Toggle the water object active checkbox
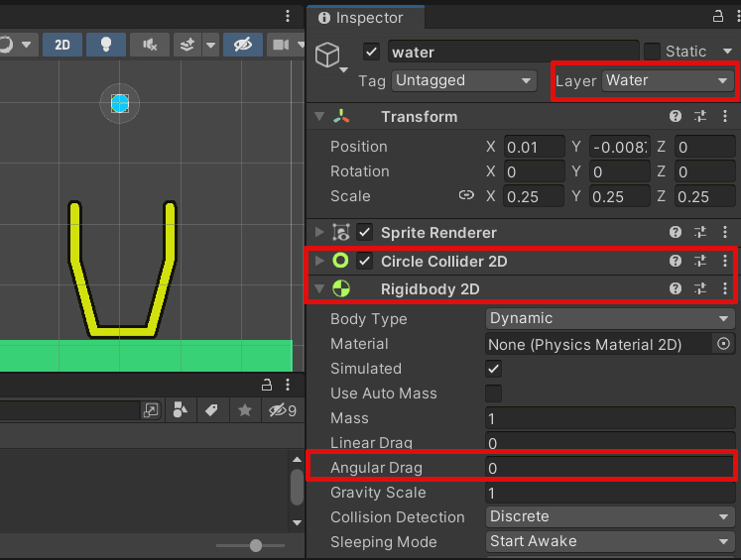741x560 pixels. click(371, 52)
